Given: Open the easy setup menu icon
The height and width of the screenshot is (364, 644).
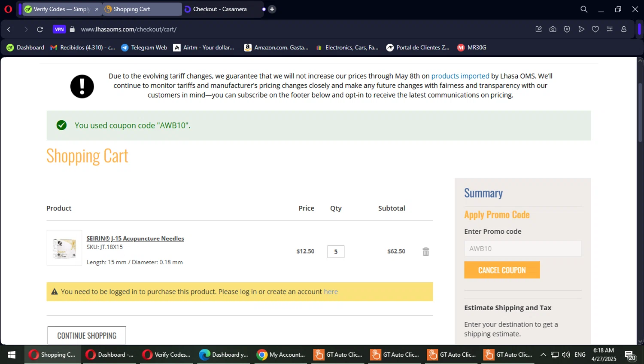Looking at the screenshot, I should pyautogui.click(x=610, y=29).
